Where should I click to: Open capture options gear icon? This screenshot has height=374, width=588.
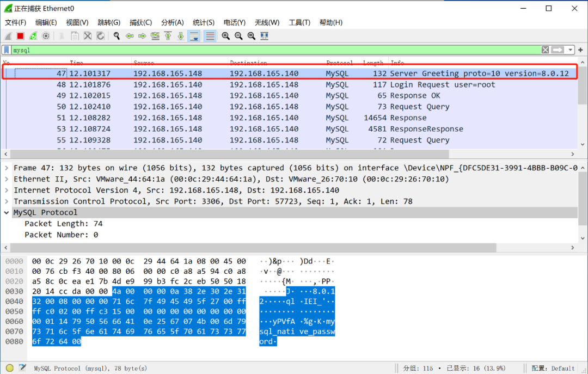pyautogui.click(x=46, y=36)
